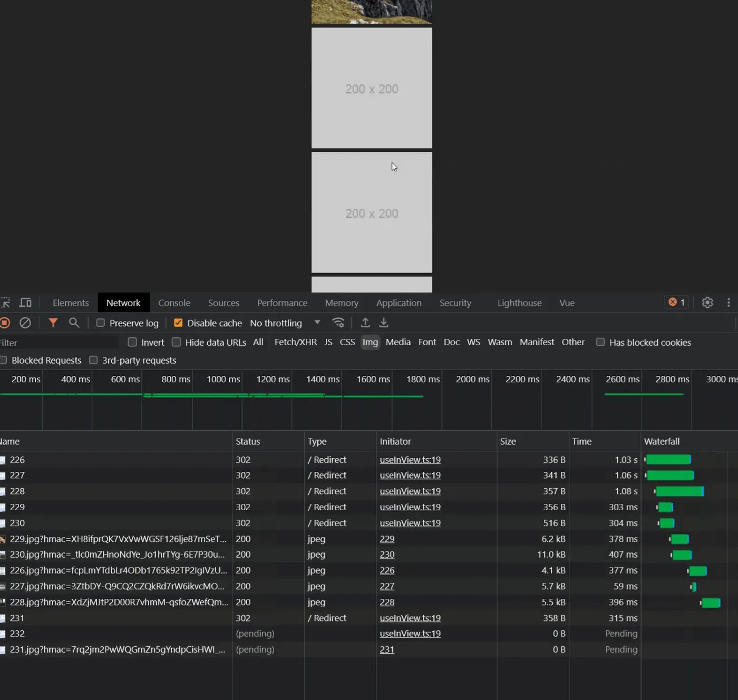Open the Vue devtools tab
The height and width of the screenshot is (700, 738).
coord(567,303)
